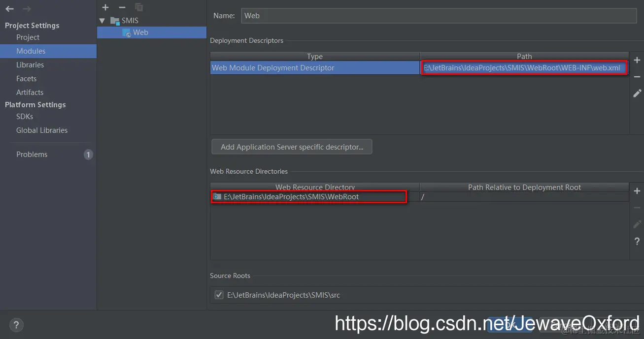The width and height of the screenshot is (644, 339).
Task: Open the Artifacts settings section
Action: pyautogui.click(x=30, y=92)
